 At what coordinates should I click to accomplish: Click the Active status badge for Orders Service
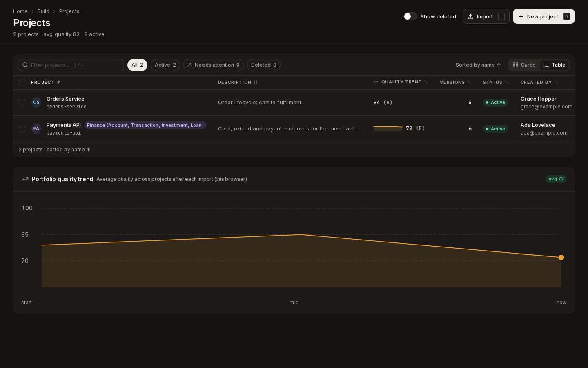tap(495, 103)
